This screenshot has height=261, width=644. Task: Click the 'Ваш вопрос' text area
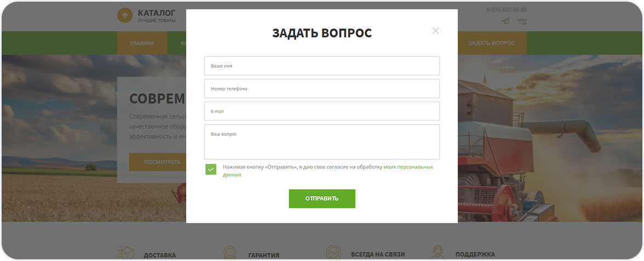tap(321, 142)
